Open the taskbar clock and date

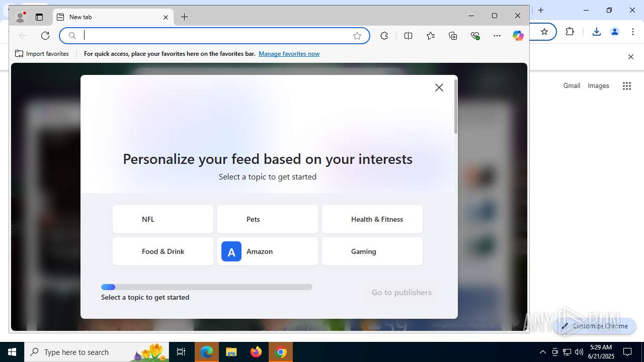click(x=602, y=352)
